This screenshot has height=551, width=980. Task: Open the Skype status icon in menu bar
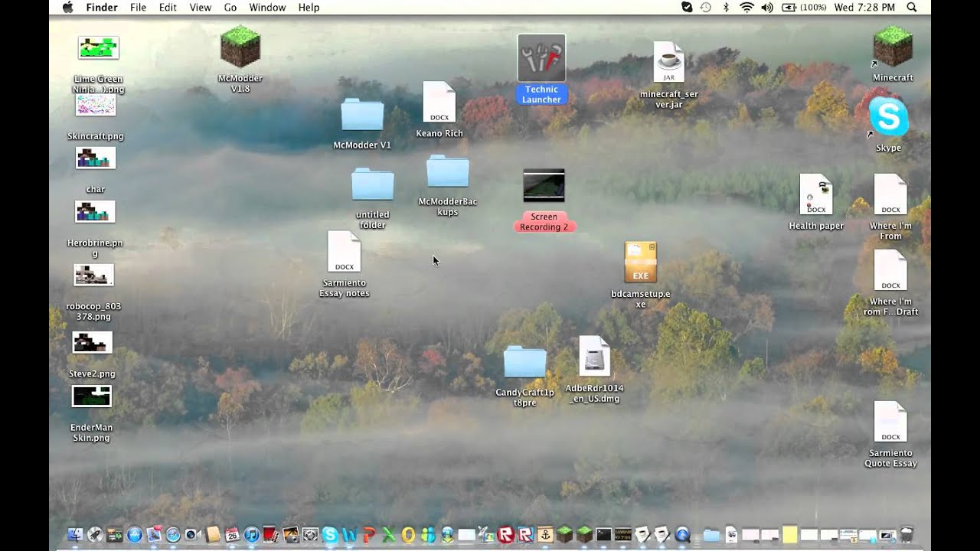click(687, 8)
